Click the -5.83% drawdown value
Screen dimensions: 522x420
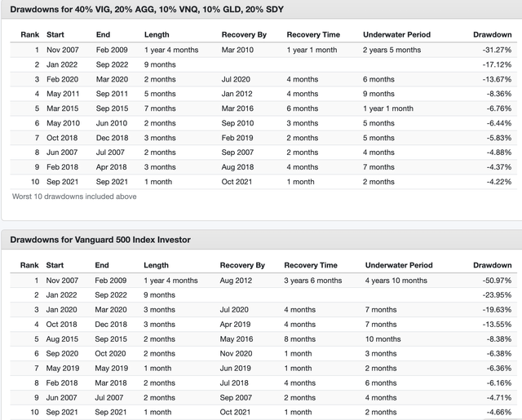coord(498,138)
